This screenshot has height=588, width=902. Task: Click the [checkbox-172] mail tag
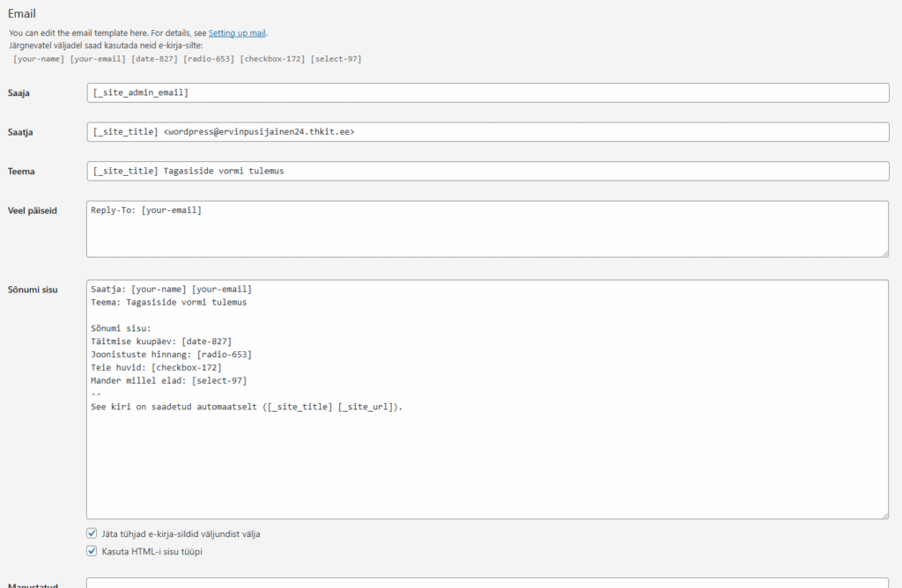coord(272,59)
